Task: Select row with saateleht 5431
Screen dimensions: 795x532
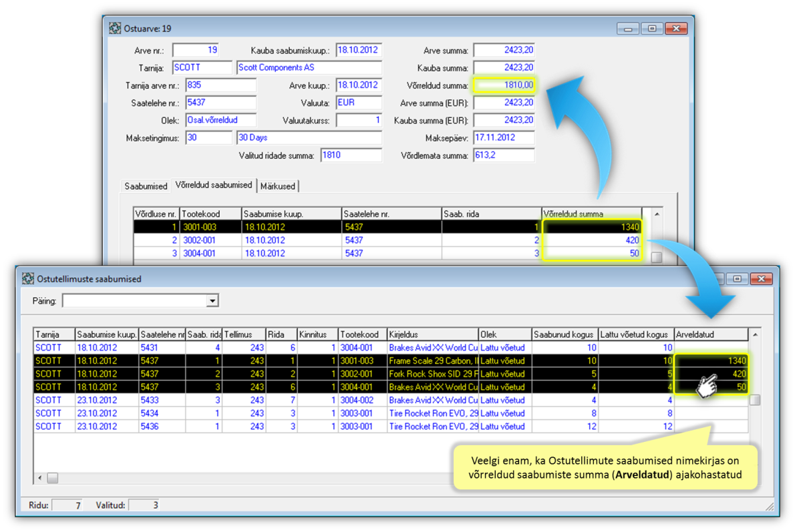Action: pos(160,348)
